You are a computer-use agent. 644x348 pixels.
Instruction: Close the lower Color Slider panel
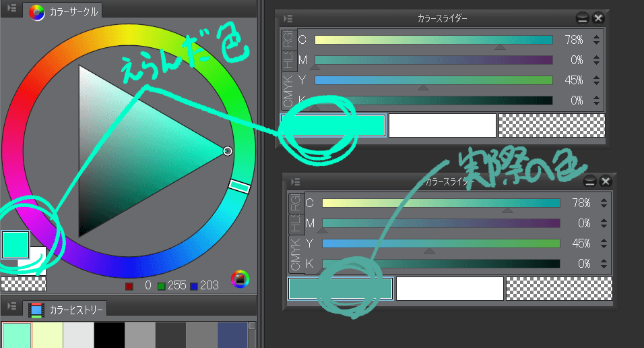pyautogui.click(x=606, y=181)
